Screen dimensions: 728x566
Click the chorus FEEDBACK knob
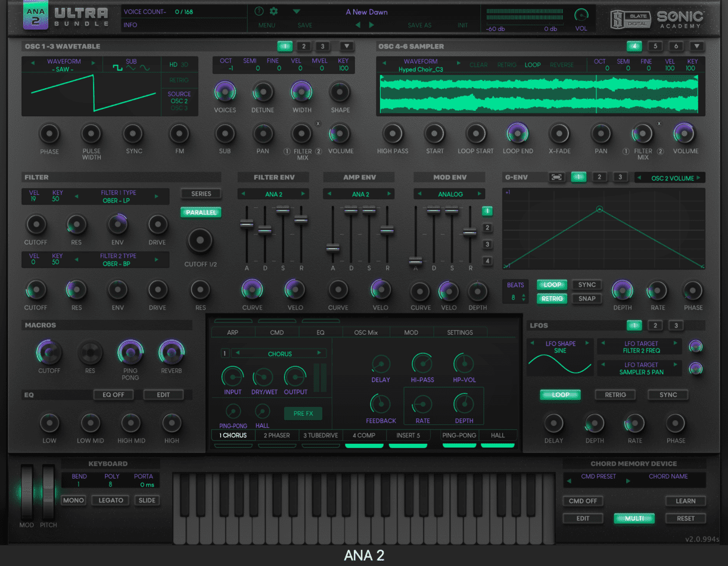(x=381, y=404)
